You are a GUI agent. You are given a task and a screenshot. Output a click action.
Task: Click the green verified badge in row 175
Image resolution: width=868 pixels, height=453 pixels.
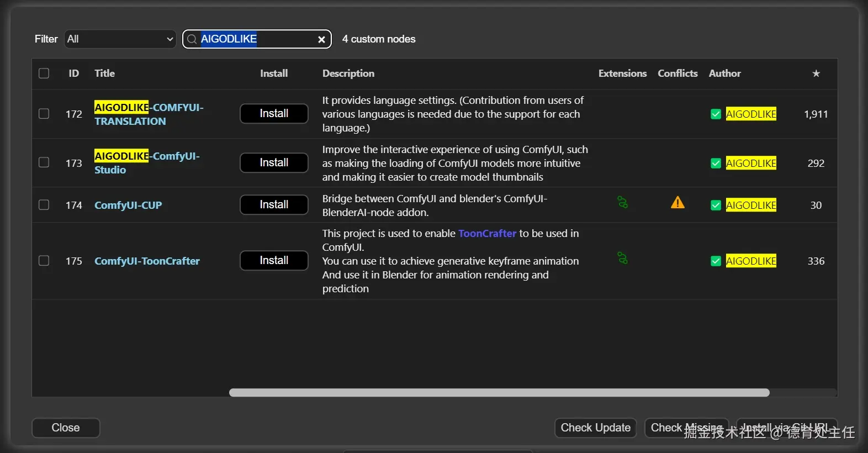716,261
